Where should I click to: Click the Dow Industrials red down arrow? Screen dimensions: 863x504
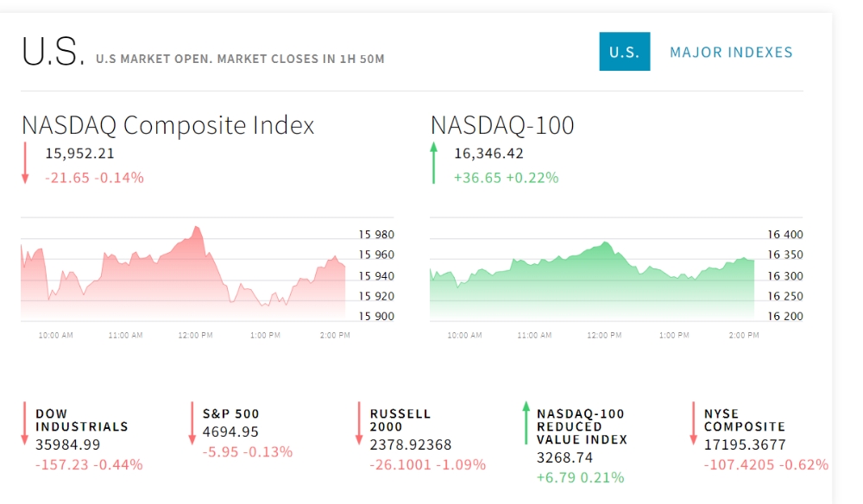pos(25,423)
